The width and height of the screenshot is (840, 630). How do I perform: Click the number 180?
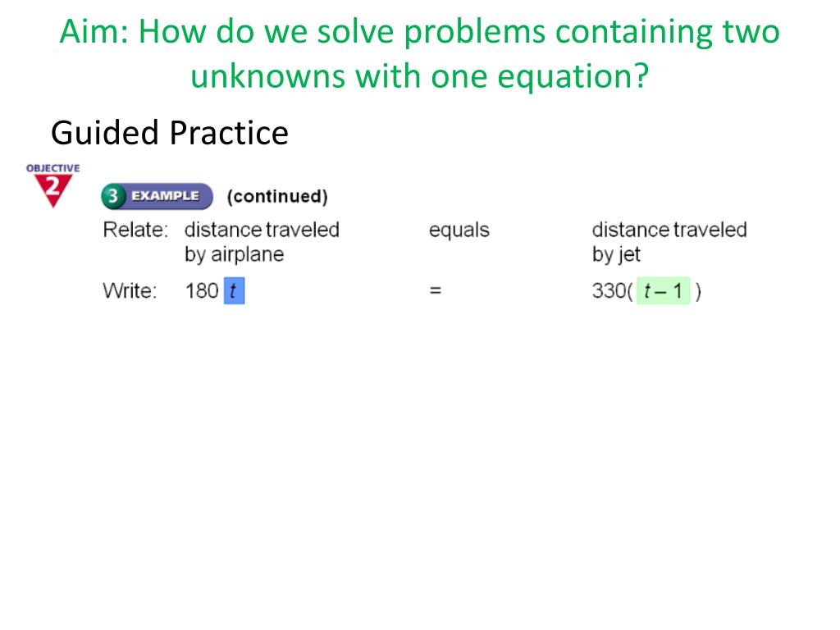click(202, 291)
